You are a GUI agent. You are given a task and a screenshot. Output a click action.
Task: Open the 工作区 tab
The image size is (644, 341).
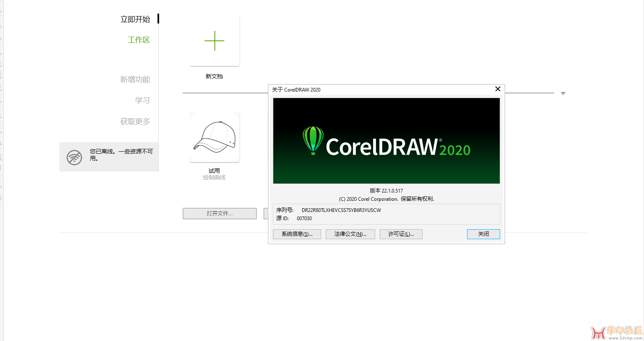pos(139,40)
